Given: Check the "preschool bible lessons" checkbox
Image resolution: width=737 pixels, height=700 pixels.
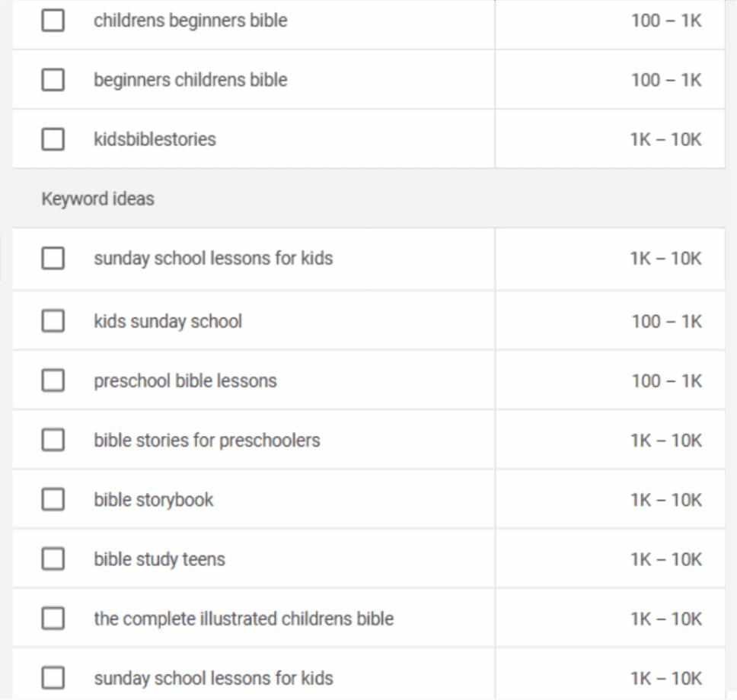Looking at the screenshot, I should click(x=53, y=380).
